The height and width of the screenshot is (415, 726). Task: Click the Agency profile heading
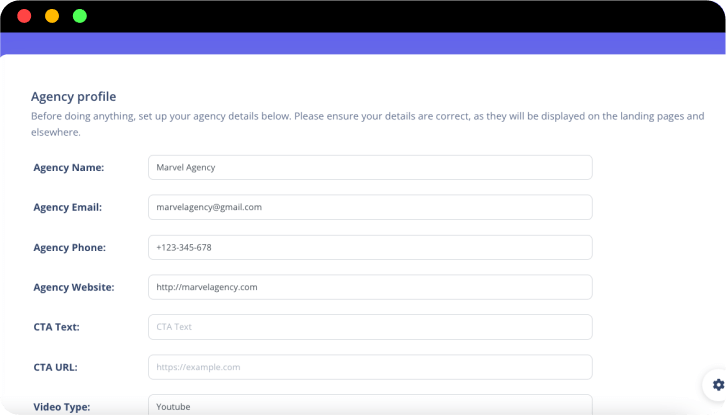[73, 97]
